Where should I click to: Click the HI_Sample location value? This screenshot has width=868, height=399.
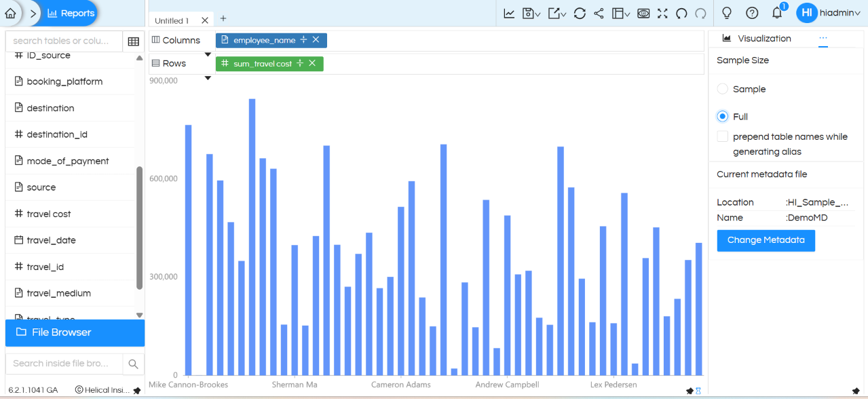point(817,202)
